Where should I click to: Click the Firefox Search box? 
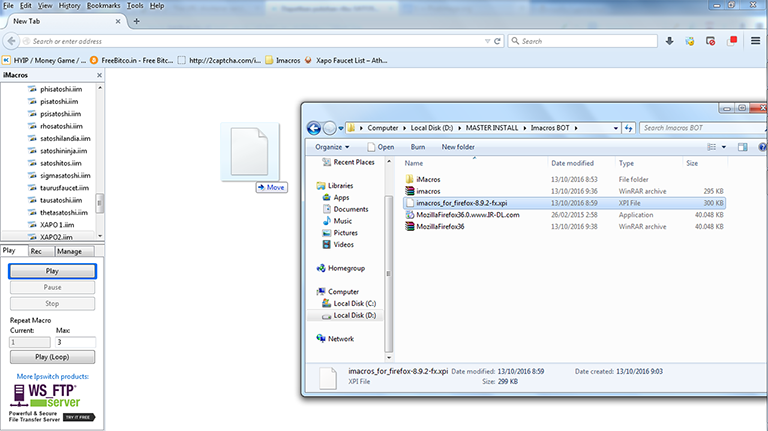click(582, 41)
